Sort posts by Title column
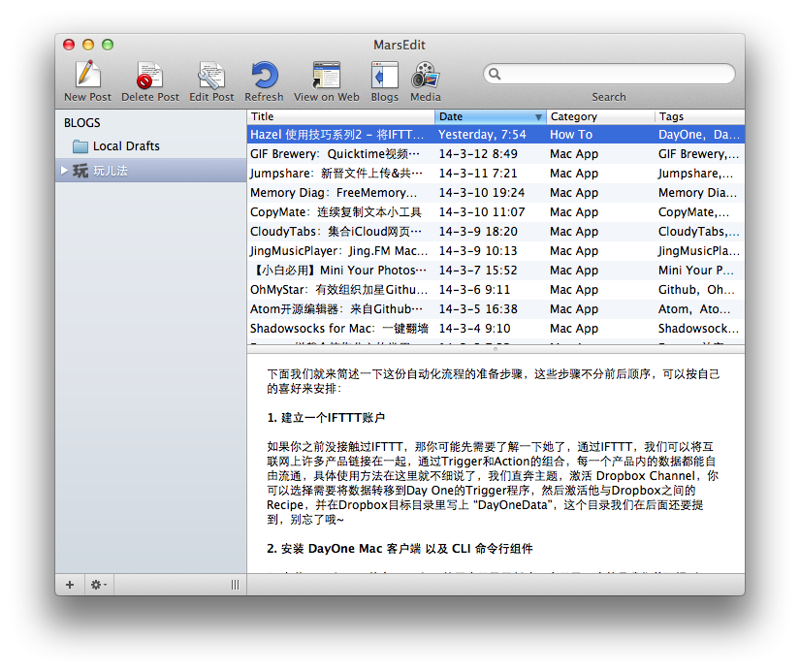This screenshot has width=800, height=672. 340,116
